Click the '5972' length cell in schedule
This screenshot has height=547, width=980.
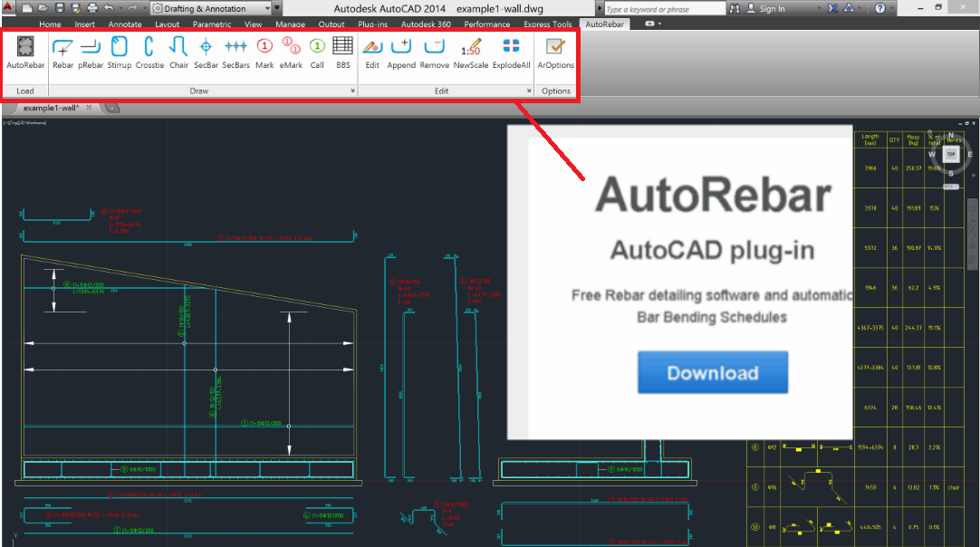[870, 248]
